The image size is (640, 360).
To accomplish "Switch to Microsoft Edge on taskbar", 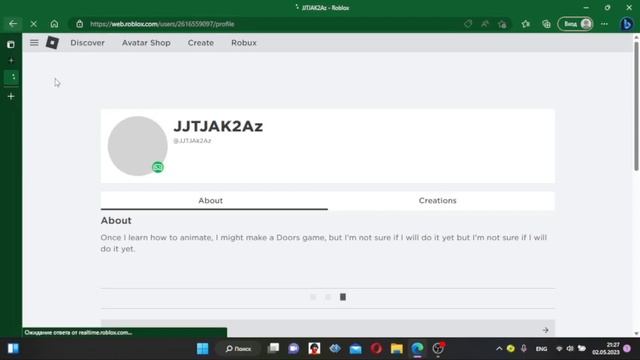I will pyautogui.click(x=417, y=349).
